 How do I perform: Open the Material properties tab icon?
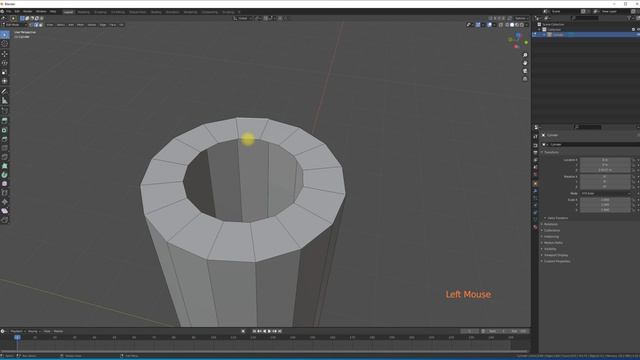tap(535, 227)
